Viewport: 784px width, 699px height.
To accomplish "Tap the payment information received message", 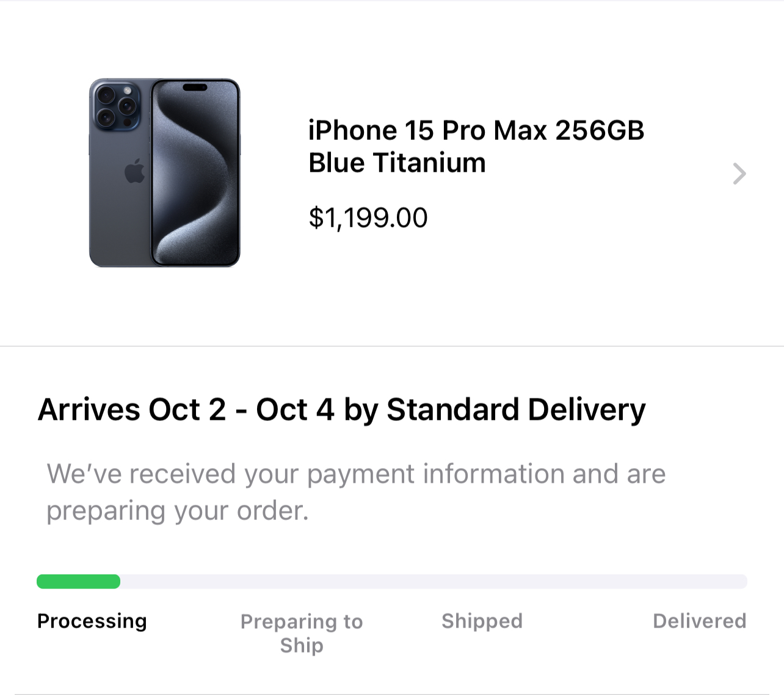I will tap(356, 474).
